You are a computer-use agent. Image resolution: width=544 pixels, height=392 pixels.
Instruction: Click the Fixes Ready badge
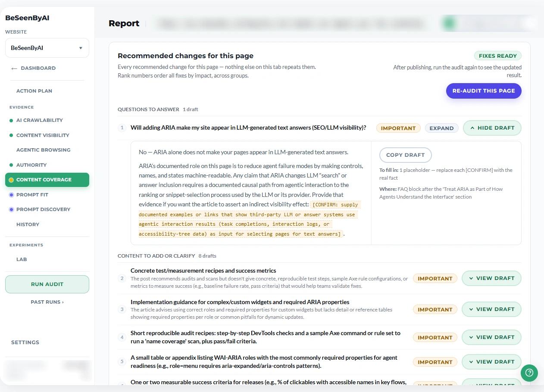[498, 56]
